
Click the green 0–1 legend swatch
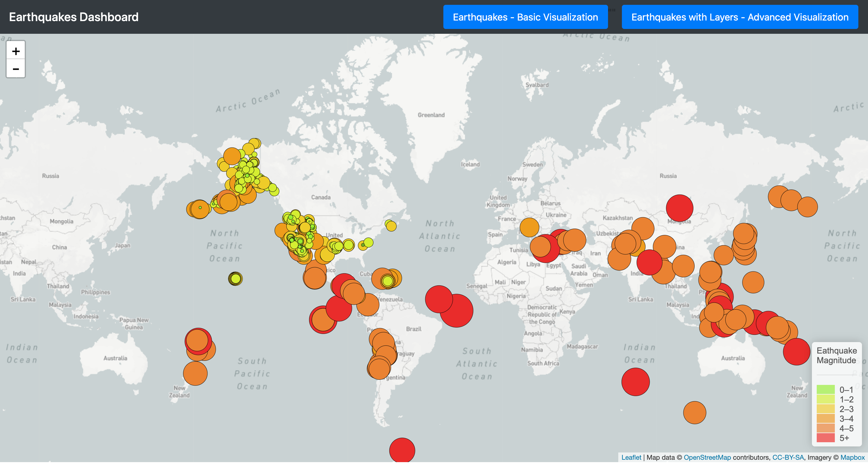click(825, 389)
